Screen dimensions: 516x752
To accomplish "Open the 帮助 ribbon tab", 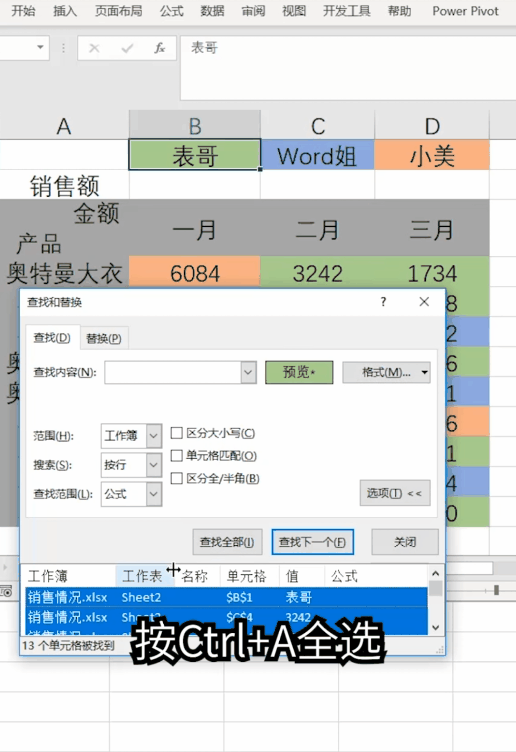I will point(399,11).
